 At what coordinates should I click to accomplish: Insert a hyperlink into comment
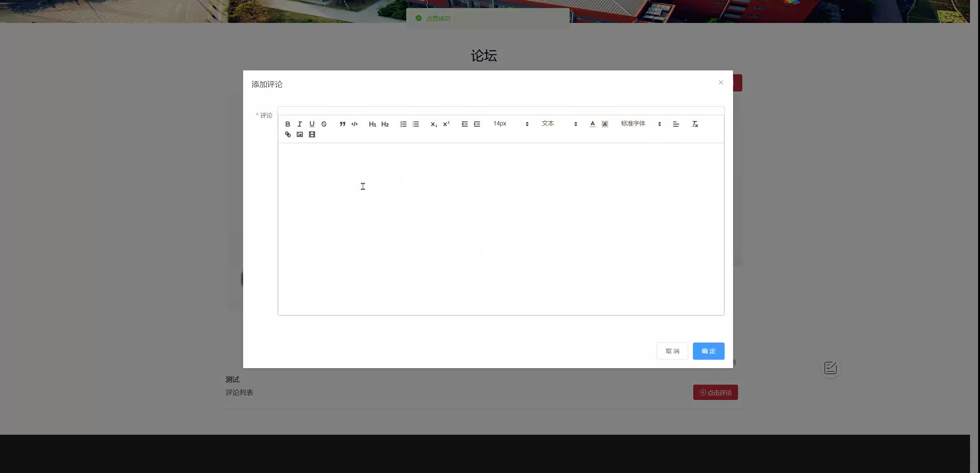(x=288, y=134)
